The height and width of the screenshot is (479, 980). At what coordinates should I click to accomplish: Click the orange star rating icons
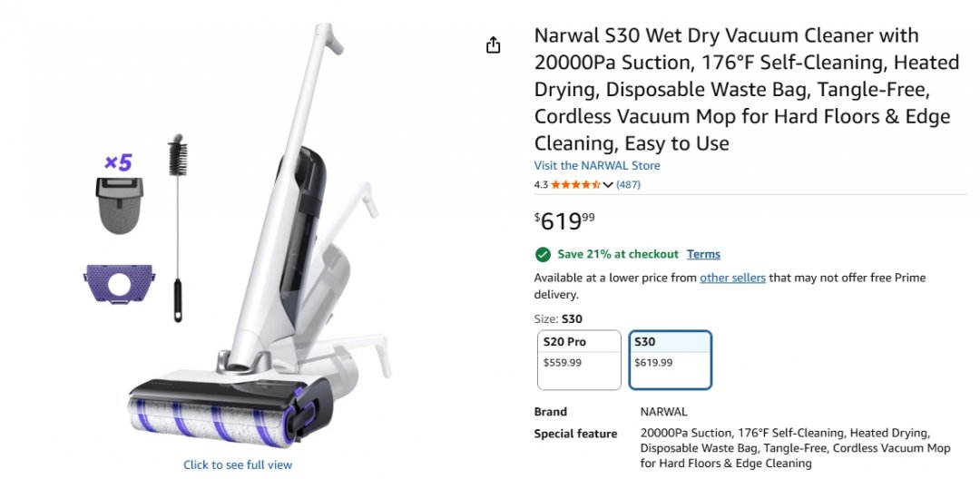575,185
